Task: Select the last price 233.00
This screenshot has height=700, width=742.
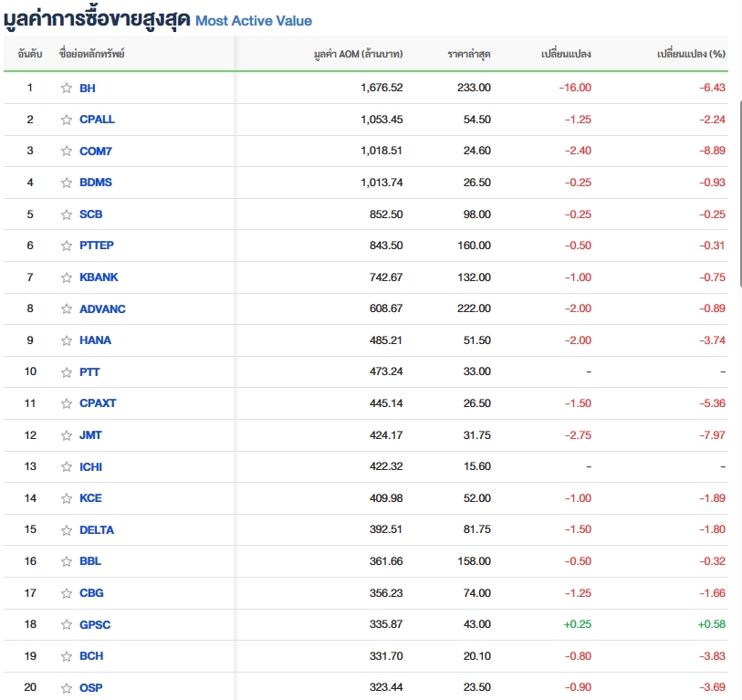Action: (474, 88)
